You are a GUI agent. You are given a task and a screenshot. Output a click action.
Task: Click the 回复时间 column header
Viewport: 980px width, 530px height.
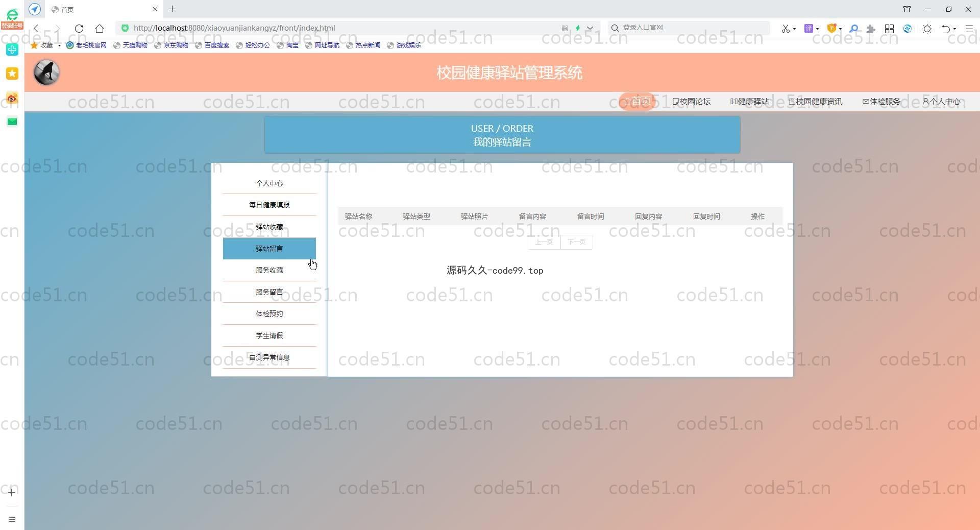[706, 216]
